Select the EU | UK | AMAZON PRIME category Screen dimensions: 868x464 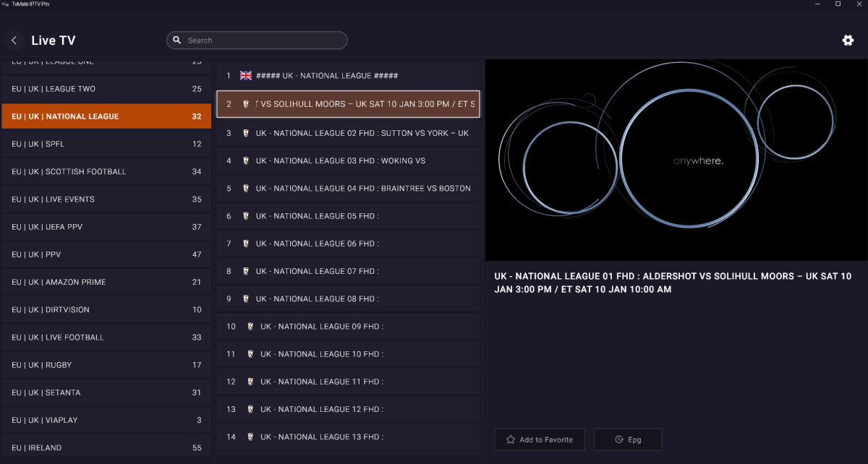click(x=106, y=282)
